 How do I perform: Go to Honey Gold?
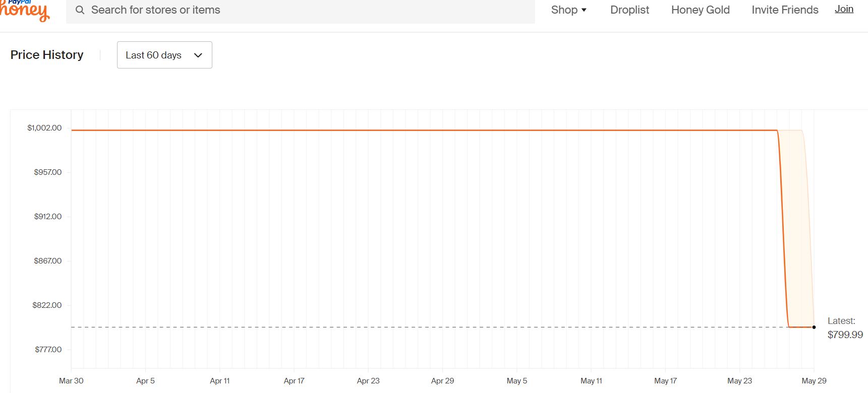click(x=700, y=10)
